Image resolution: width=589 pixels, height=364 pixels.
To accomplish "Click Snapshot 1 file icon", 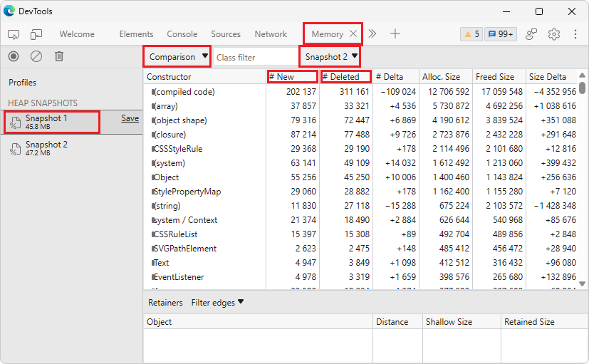I will point(15,123).
